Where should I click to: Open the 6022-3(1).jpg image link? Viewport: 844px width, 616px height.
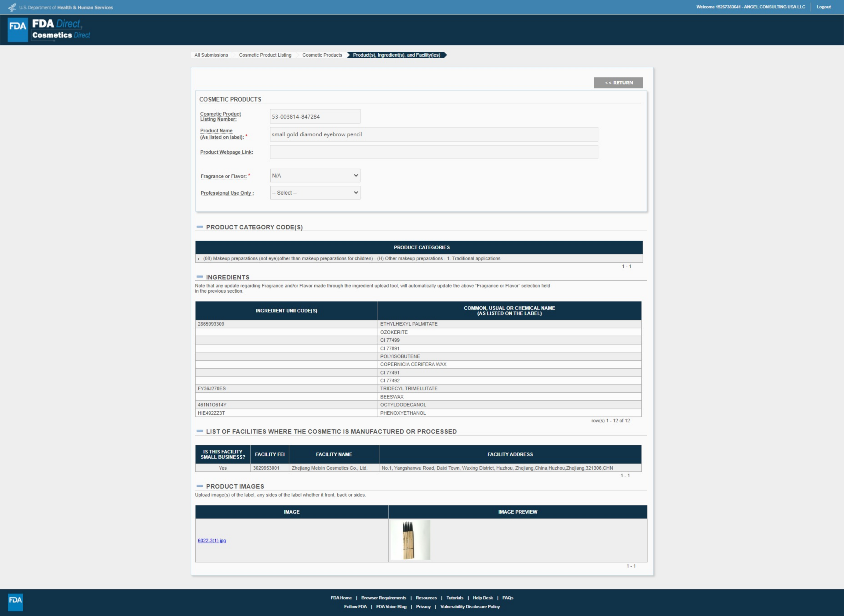pyautogui.click(x=211, y=540)
